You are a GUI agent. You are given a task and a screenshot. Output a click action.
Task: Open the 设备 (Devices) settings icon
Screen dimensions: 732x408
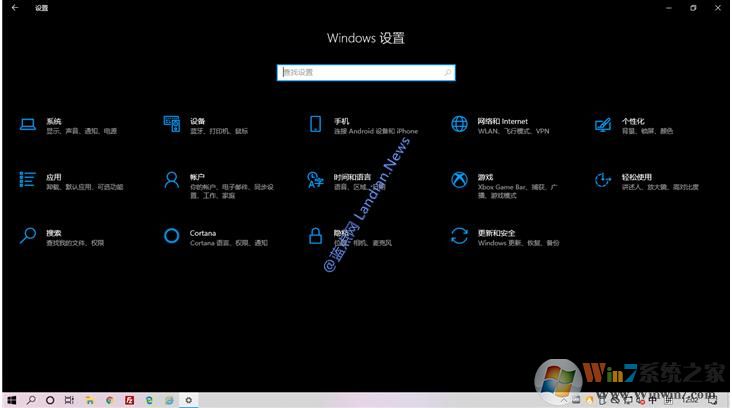click(171, 124)
